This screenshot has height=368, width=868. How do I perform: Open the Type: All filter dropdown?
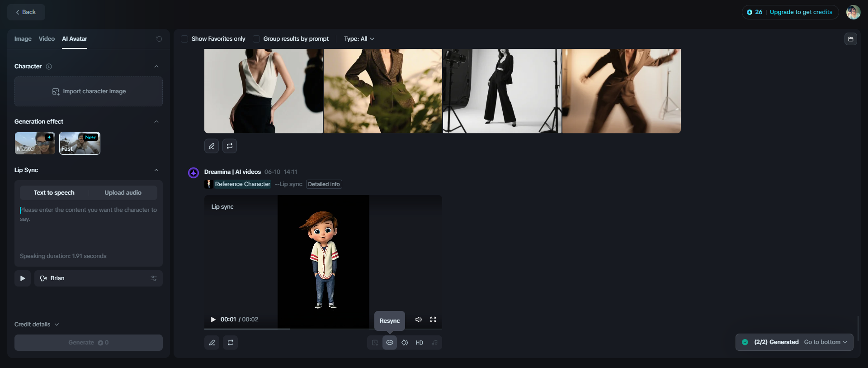coord(359,39)
